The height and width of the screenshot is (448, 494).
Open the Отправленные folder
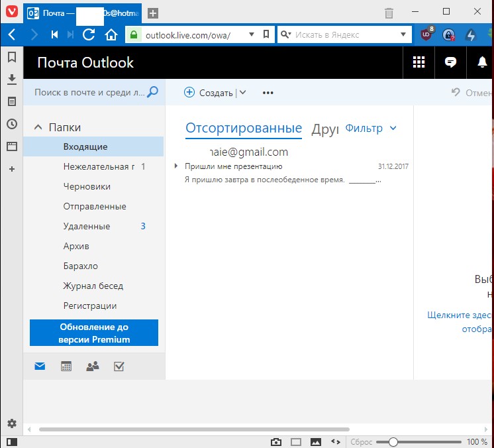point(93,206)
